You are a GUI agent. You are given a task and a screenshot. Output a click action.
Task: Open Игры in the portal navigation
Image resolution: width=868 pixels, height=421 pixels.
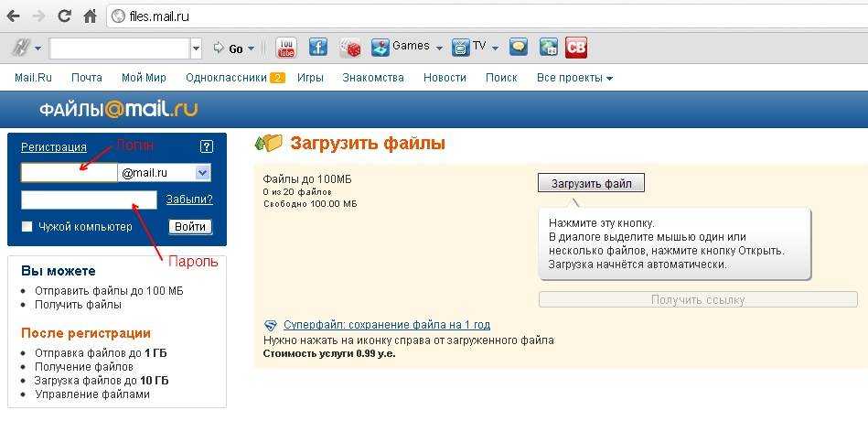[x=310, y=78]
